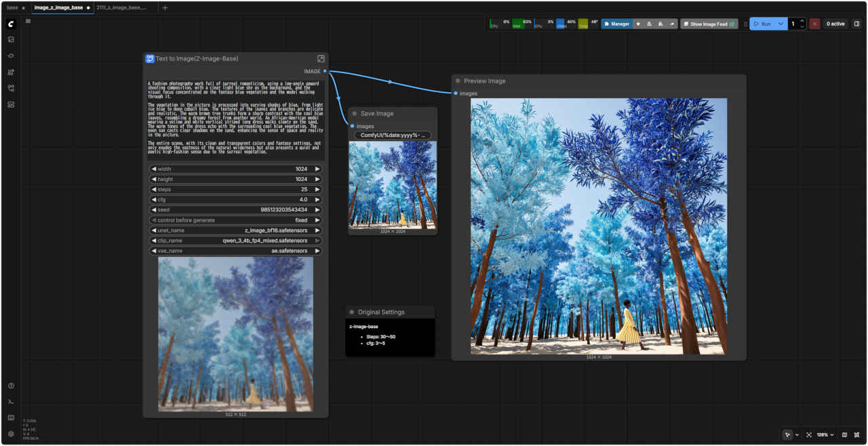Click the Manager button

coord(616,24)
